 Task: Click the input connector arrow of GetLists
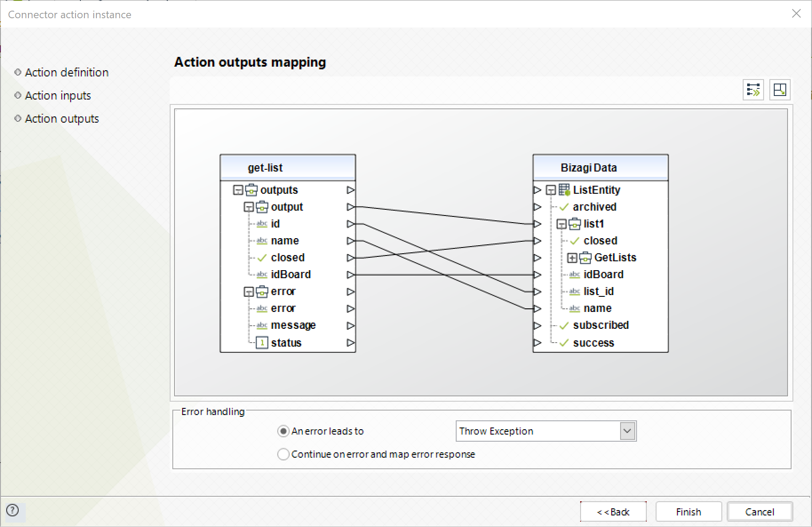click(x=537, y=258)
